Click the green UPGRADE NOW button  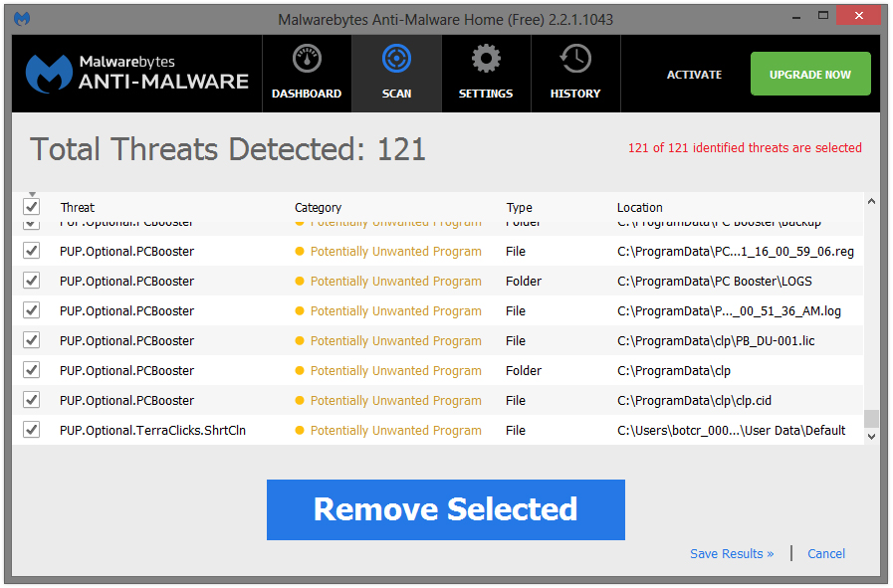(810, 73)
